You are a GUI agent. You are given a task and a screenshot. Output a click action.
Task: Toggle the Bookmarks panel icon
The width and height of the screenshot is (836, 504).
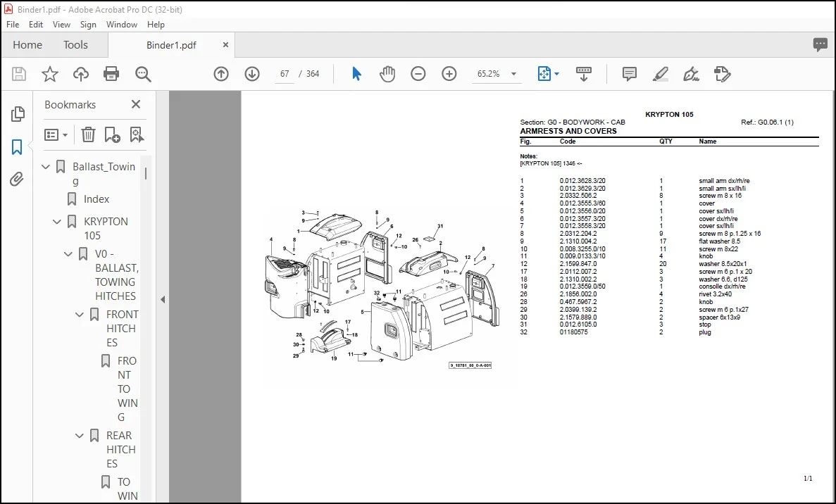pos(17,147)
